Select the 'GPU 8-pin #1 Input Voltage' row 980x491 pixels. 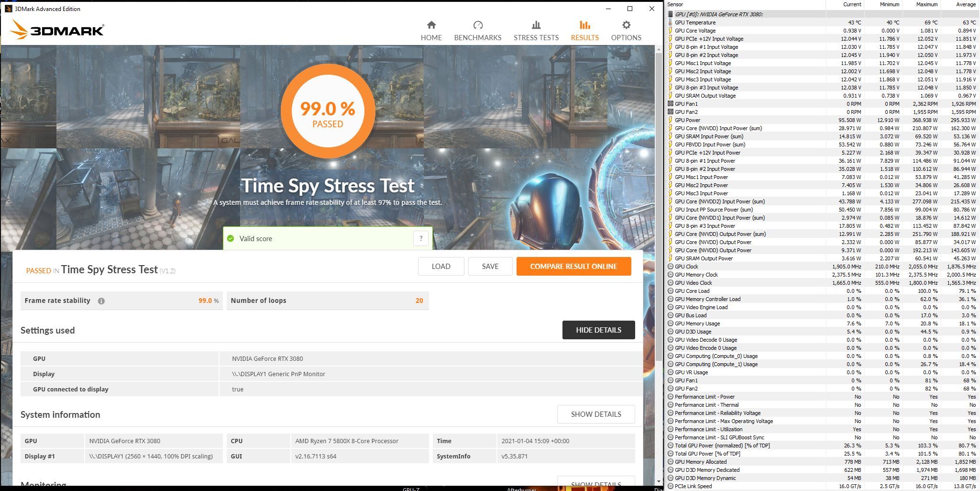point(823,47)
